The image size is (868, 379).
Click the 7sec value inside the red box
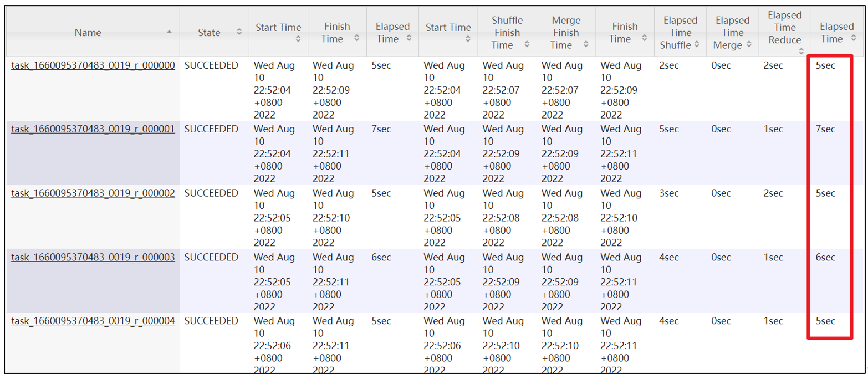825,129
